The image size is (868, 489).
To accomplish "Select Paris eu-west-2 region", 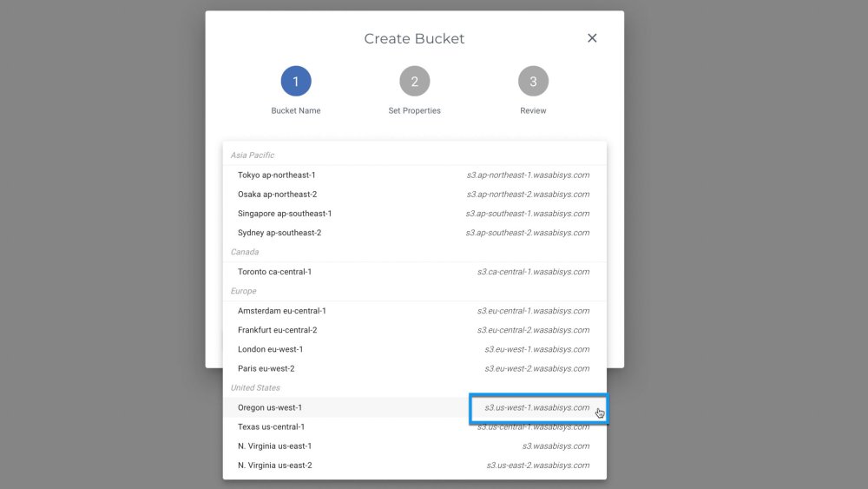I will pyautogui.click(x=266, y=368).
